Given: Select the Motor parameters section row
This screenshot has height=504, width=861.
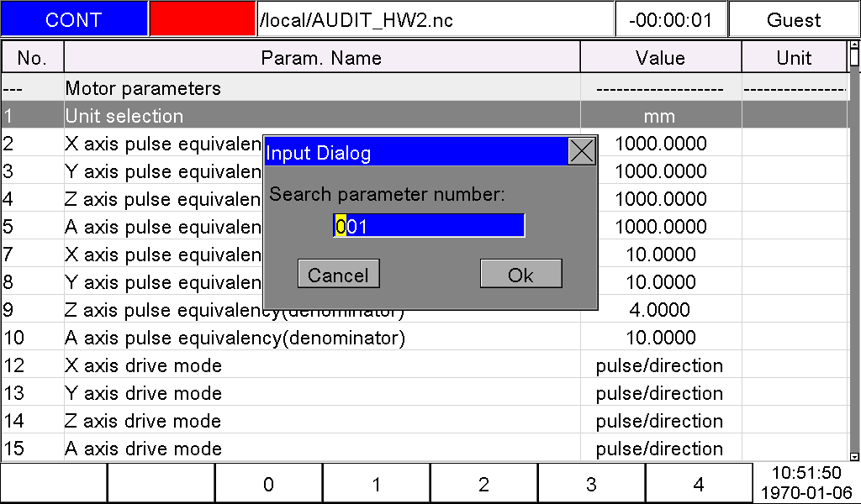Looking at the screenshot, I should click(425, 87).
